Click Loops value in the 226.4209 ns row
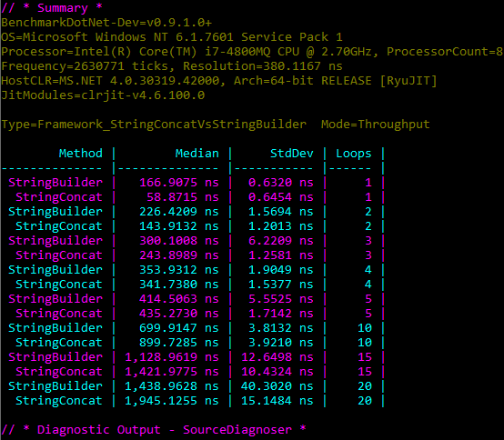 coord(368,212)
